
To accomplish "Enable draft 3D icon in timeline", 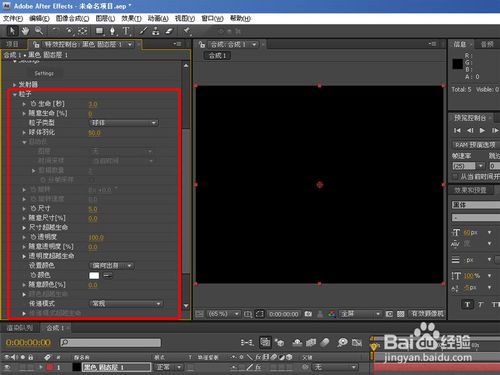I will pyautogui.click(x=280, y=342).
